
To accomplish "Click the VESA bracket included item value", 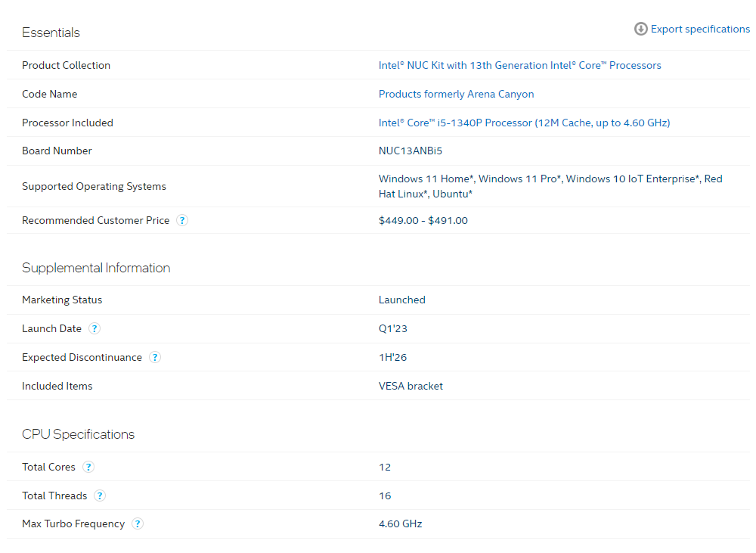I will 411,386.
